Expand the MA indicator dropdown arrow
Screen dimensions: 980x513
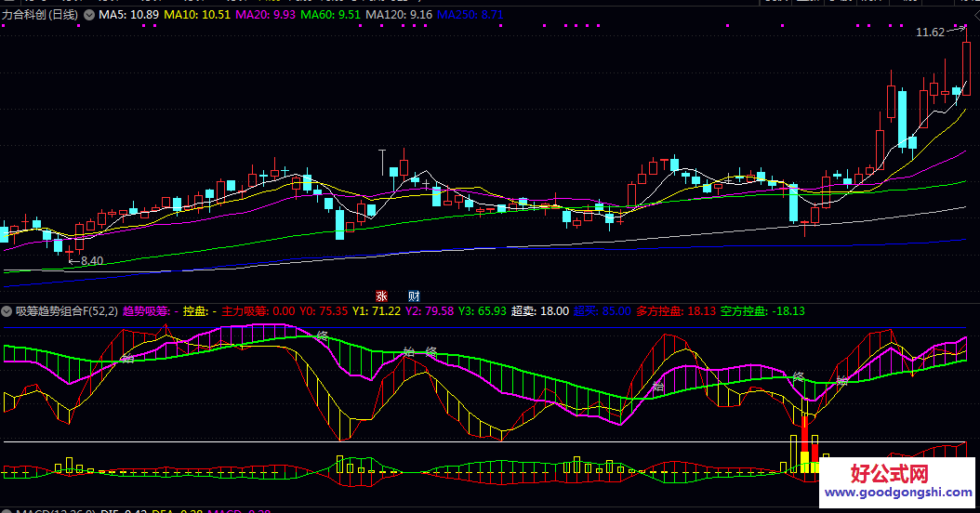click(x=89, y=15)
